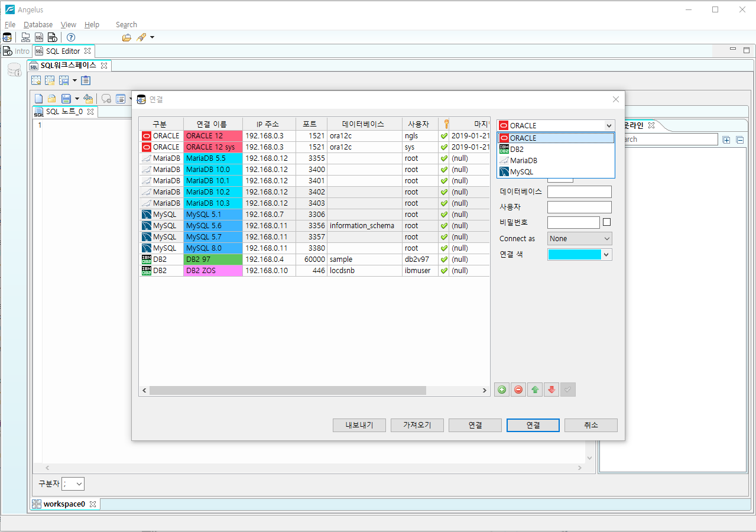Click the speech bubble add comment icon

click(x=106, y=99)
